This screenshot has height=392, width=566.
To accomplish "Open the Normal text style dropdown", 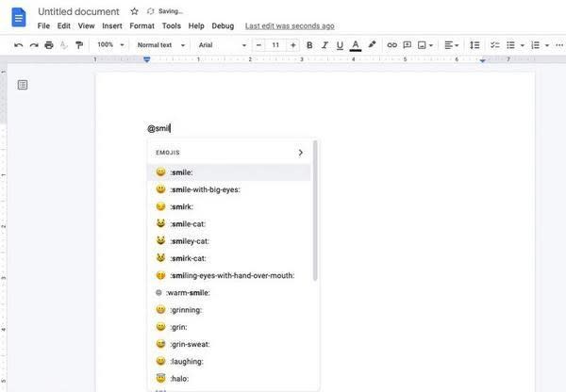I will [159, 44].
